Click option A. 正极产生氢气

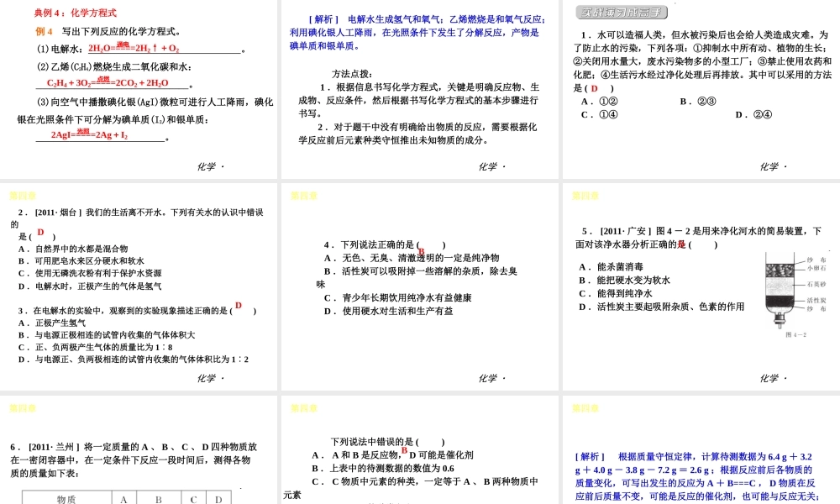52,323
